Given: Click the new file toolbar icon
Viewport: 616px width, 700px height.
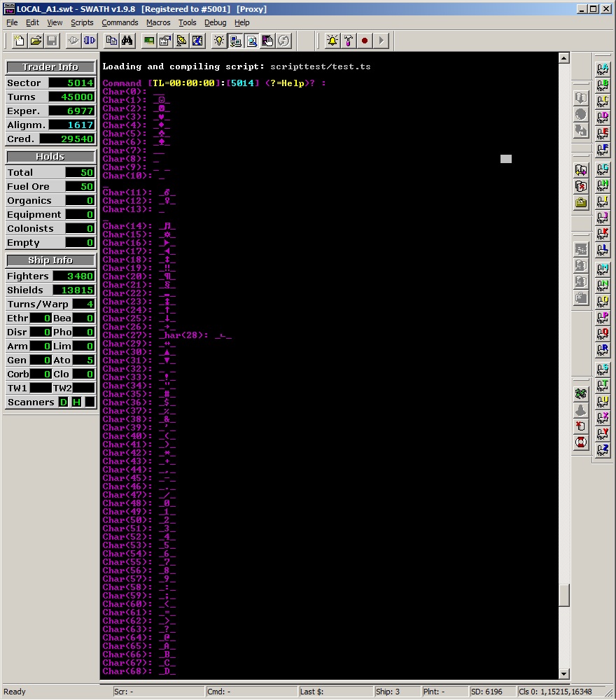Looking at the screenshot, I should [x=19, y=41].
